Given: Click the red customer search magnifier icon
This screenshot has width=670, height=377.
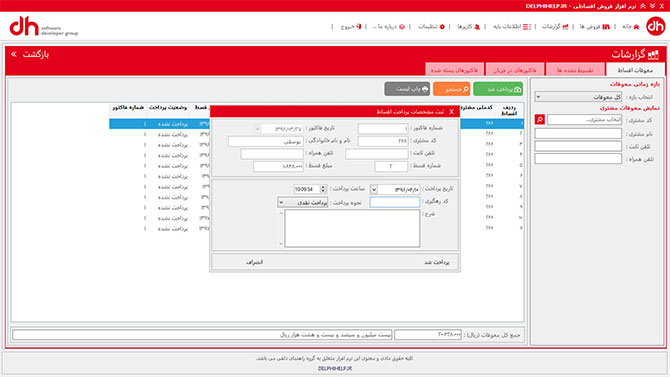Looking at the screenshot, I should point(540,120).
